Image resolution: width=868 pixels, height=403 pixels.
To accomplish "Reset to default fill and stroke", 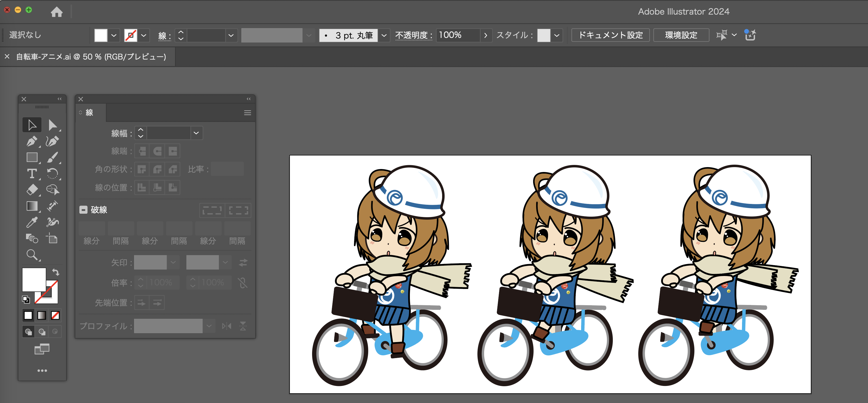I will [x=26, y=299].
